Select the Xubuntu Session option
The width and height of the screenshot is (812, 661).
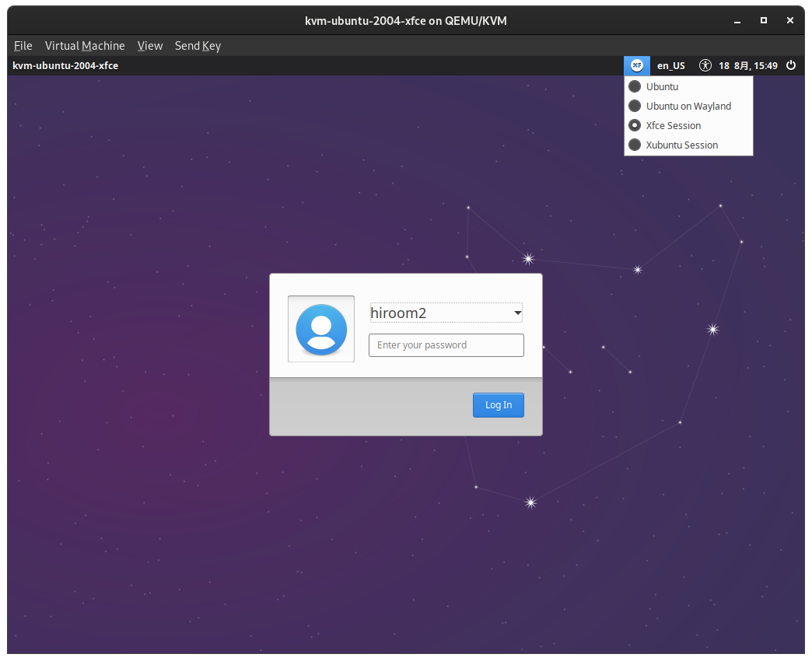coord(688,145)
